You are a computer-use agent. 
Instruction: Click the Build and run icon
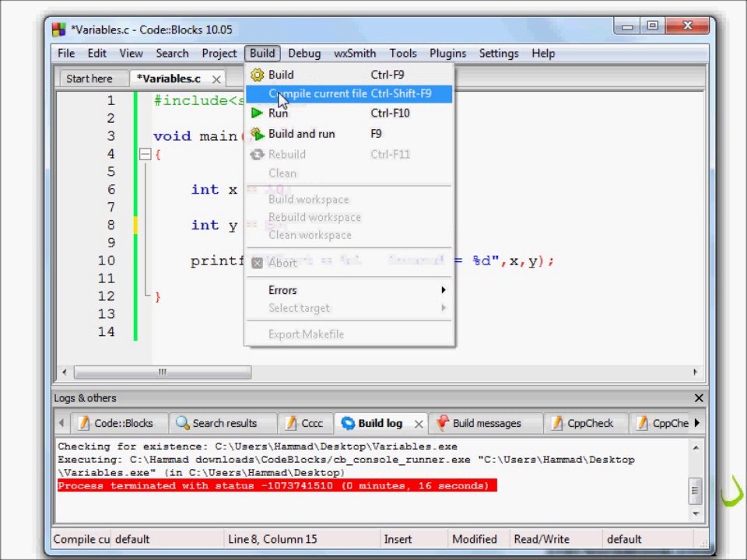(x=258, y=134)
